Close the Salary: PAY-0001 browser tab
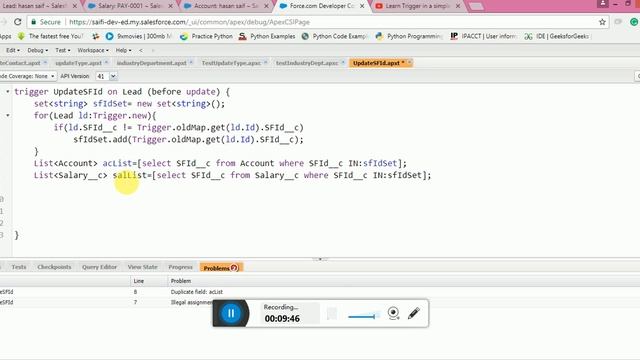 [171, 6]
